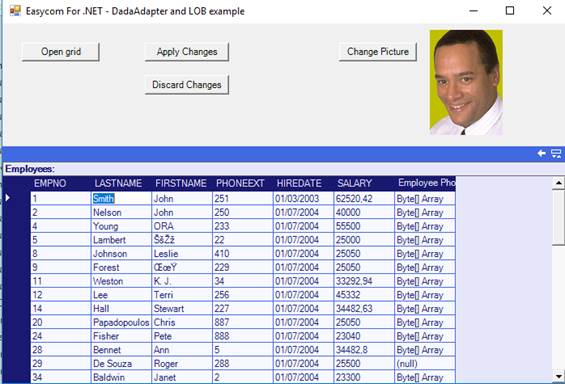Image resolution: width=565 pixels, height=384 pixels.
Task: Click the datagrid back navigation arrow icon
Action: (541, 153)
